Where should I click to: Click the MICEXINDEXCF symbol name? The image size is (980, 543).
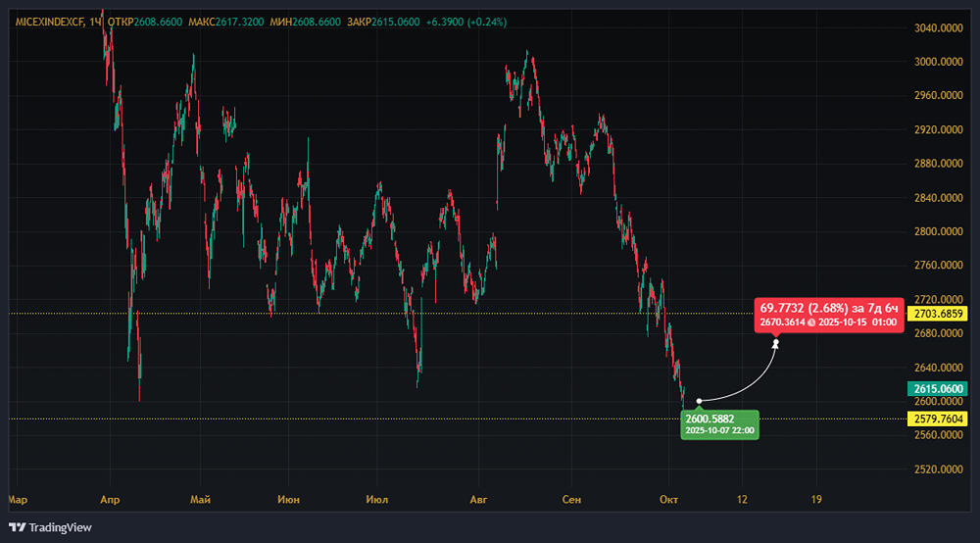[48, 22]
